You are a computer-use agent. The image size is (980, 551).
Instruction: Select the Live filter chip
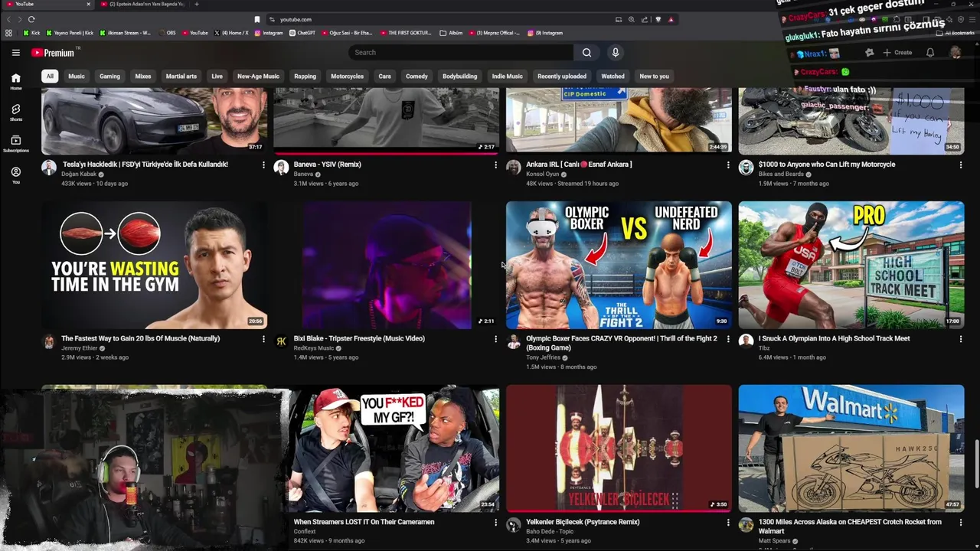[217, 76]
